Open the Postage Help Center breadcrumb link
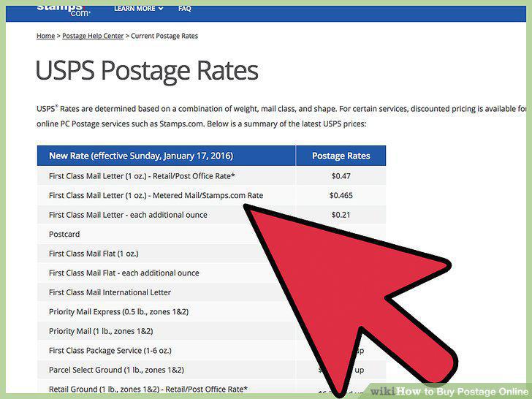This screenshot has width=532, height=399. click(93, 36)
